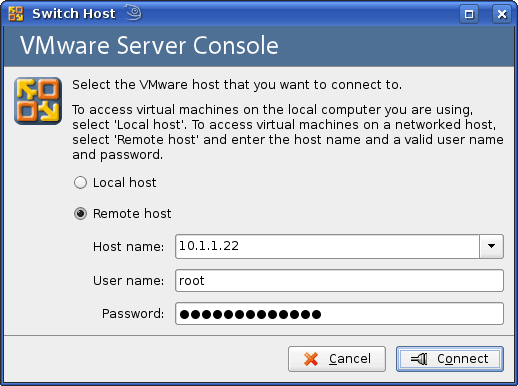518x386 pixels.
Task: Click the title bar VMware window icon
Action: pos(16,14)
